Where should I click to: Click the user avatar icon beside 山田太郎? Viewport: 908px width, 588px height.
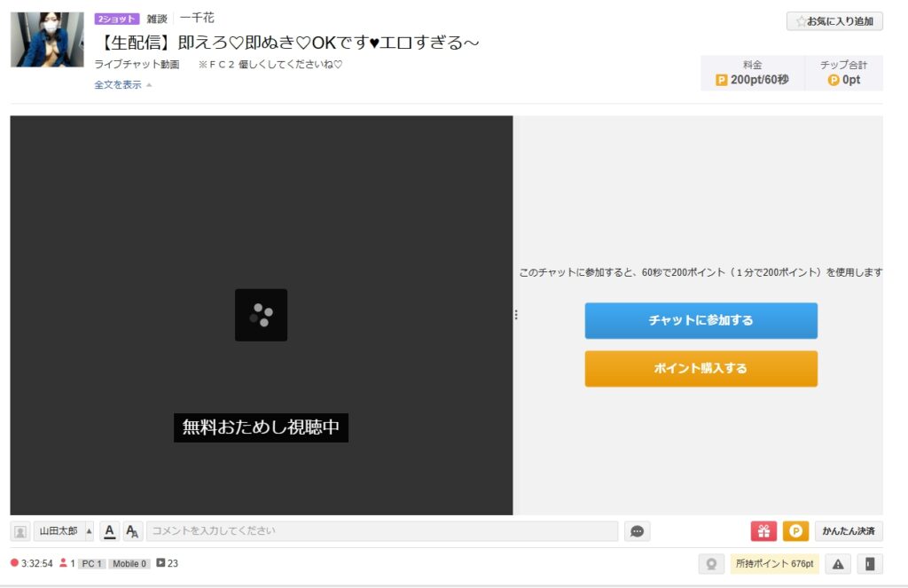(x=20, y=531)
